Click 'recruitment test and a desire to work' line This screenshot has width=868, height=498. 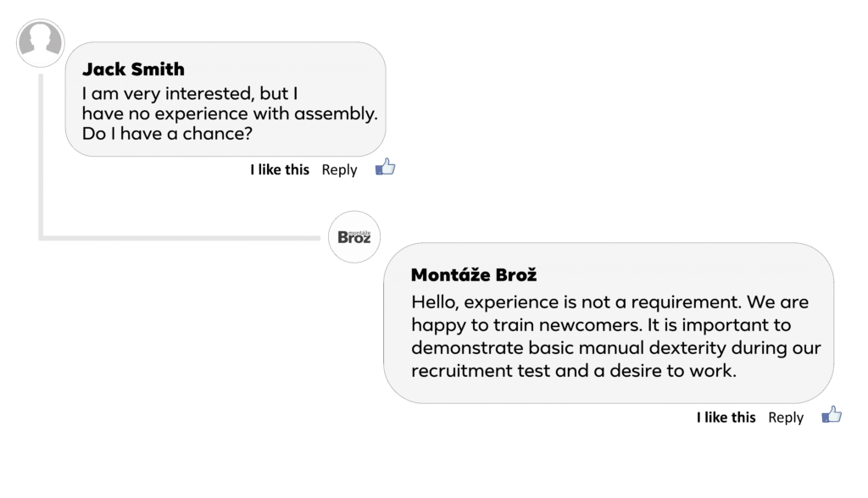(x=574, y=371)
